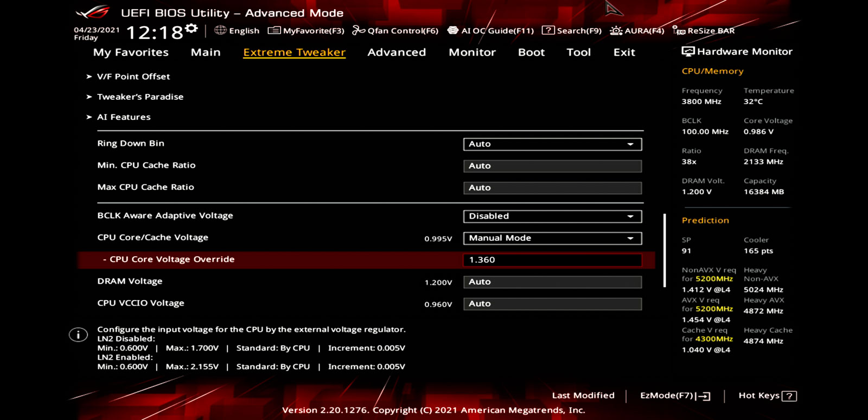Screen dimensions: 868x420
Task: Select CPU Core Voltage Override row label
Action: pyautogui.click(x=169, y=259)
